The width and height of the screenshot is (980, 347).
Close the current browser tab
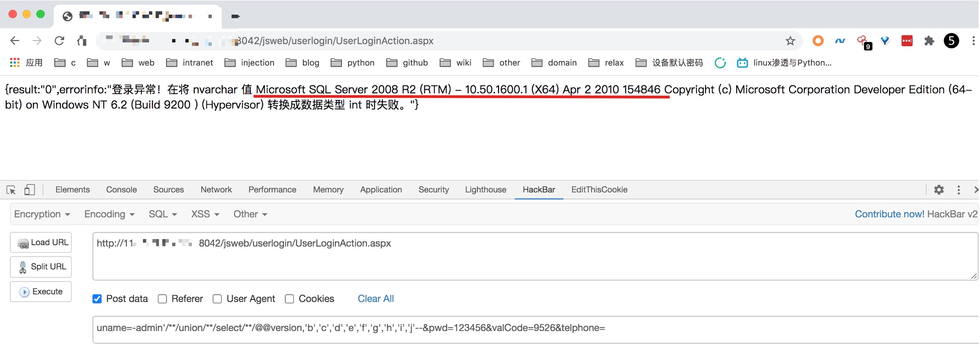[x=210, y=17]
